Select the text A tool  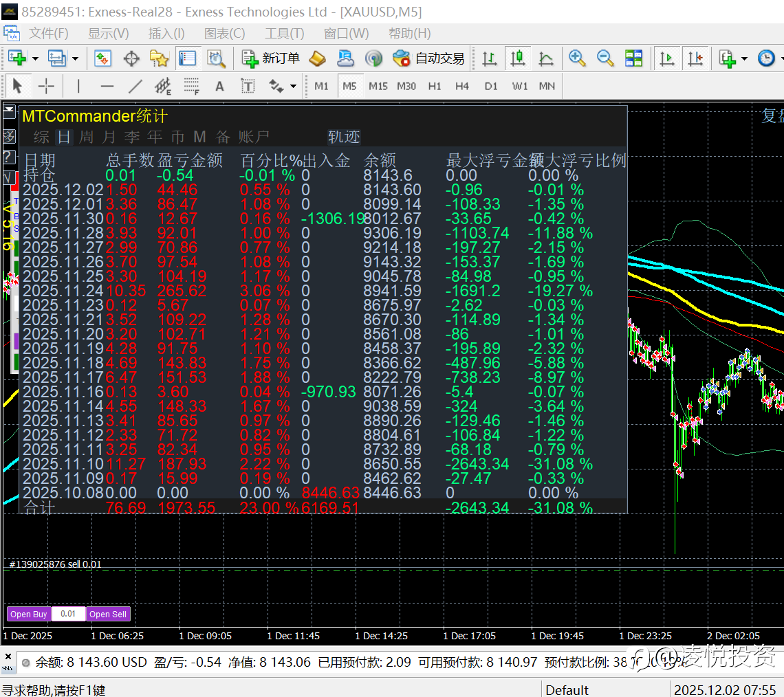click(219, 87)
